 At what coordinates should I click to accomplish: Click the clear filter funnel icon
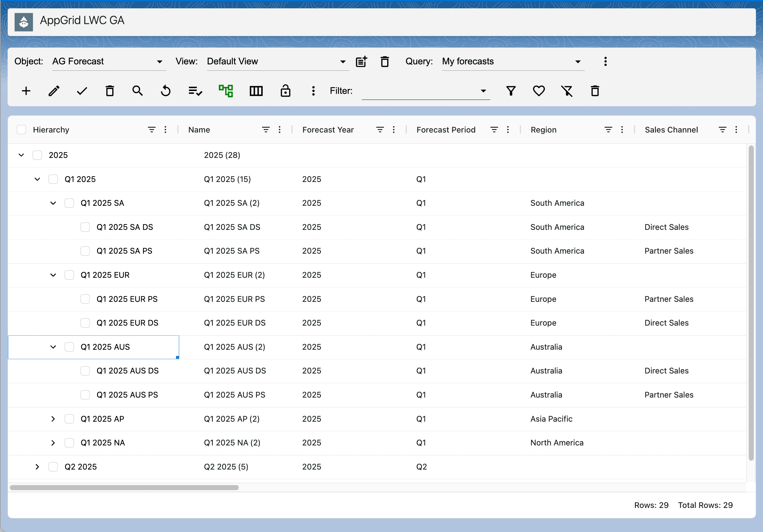[567, 91]
